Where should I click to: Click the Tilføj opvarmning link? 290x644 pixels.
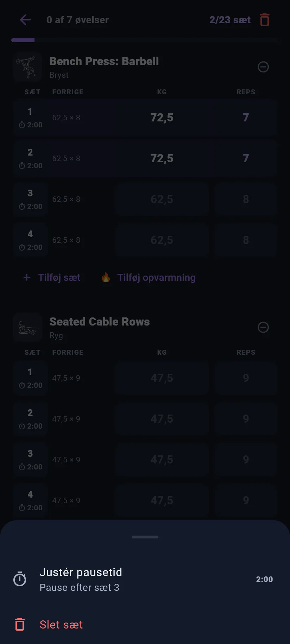point(156,278)
